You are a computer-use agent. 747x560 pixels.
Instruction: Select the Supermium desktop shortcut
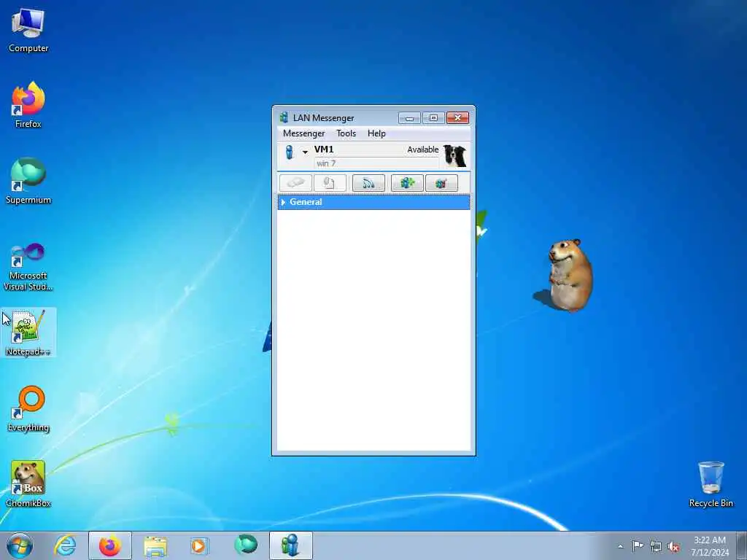28,181
